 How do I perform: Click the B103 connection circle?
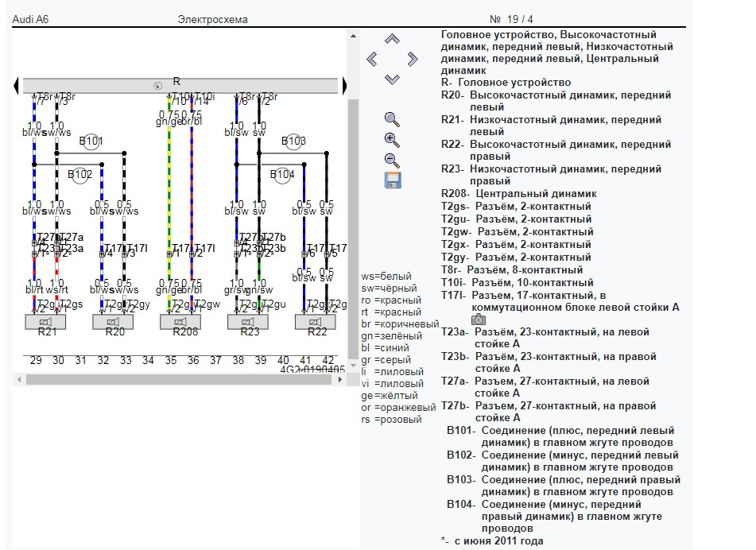pyautogui.click(x=293, y=141)
